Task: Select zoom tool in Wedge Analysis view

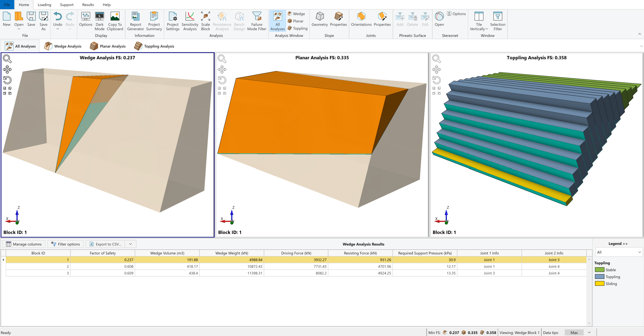Action: 7,59
